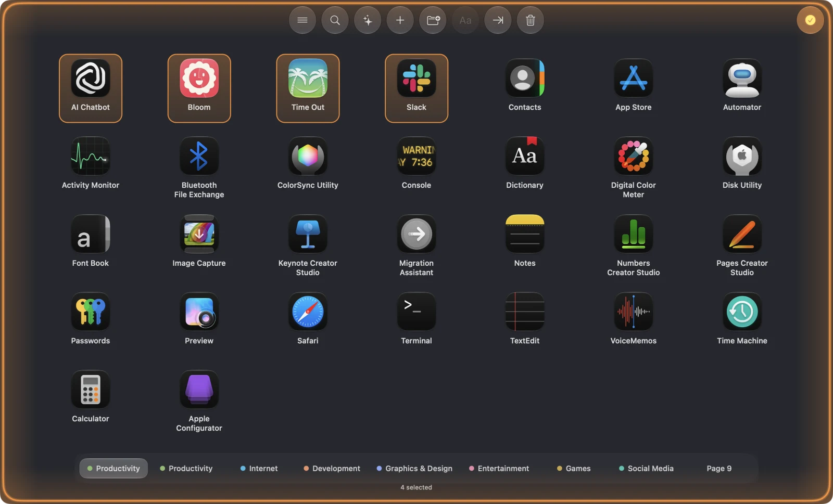Screen dimensions: 833x504
Task: Go to the Graphics & Design tab
Action: [x=414, y=469]
